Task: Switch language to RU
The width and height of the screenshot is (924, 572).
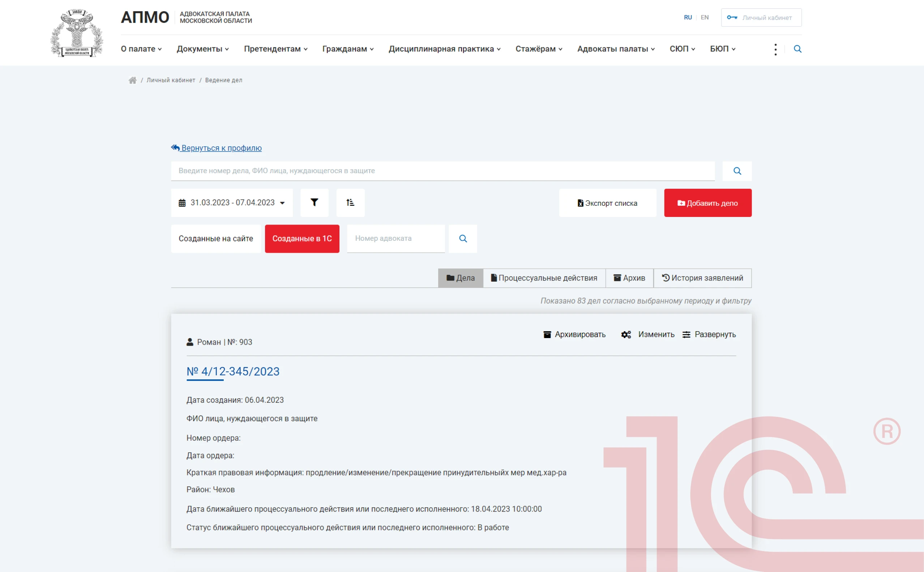Action: 688,17
